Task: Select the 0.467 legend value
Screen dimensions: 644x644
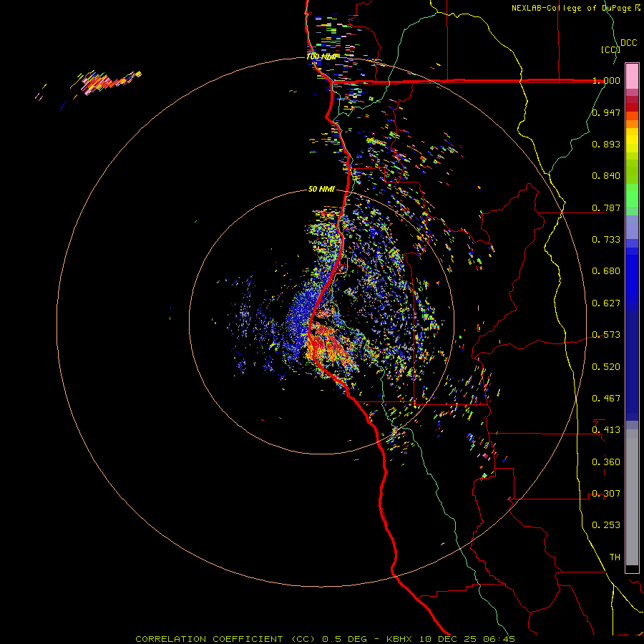Action: 606,399
